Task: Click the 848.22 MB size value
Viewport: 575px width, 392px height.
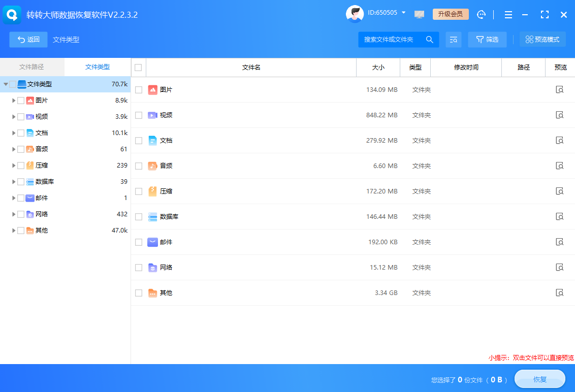Action: (382, 115)
